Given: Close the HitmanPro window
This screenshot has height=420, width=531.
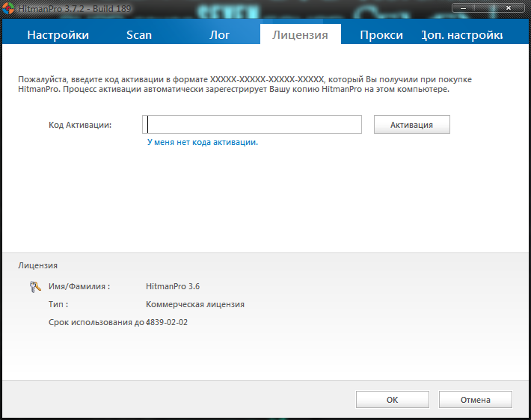Looking at the screenshot, I should pos(509,7).
